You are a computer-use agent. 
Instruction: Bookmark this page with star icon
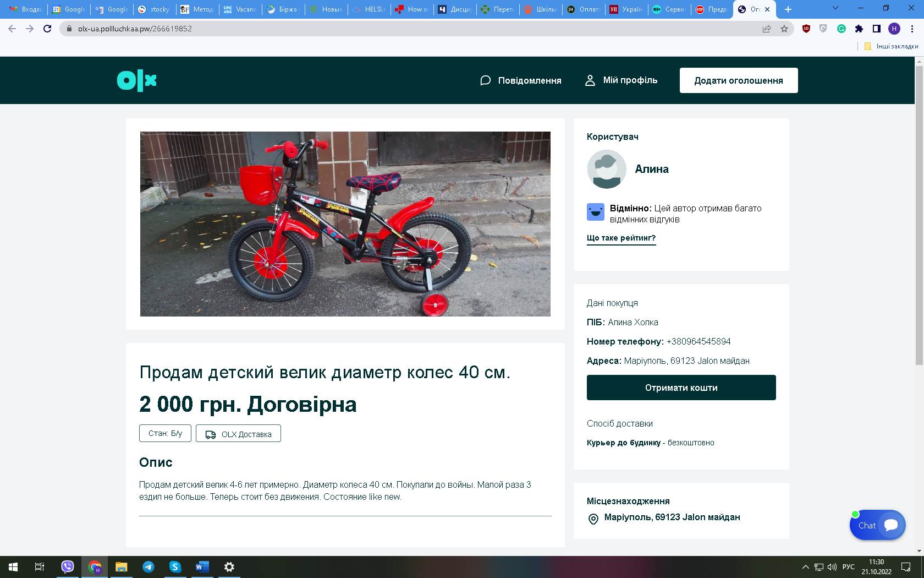pyautogui.click(x=784, y=29)
